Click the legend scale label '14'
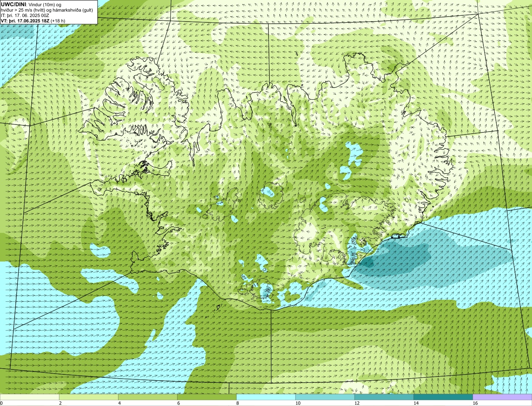Screen dimensions: 532x406 [x=416, y=403]
